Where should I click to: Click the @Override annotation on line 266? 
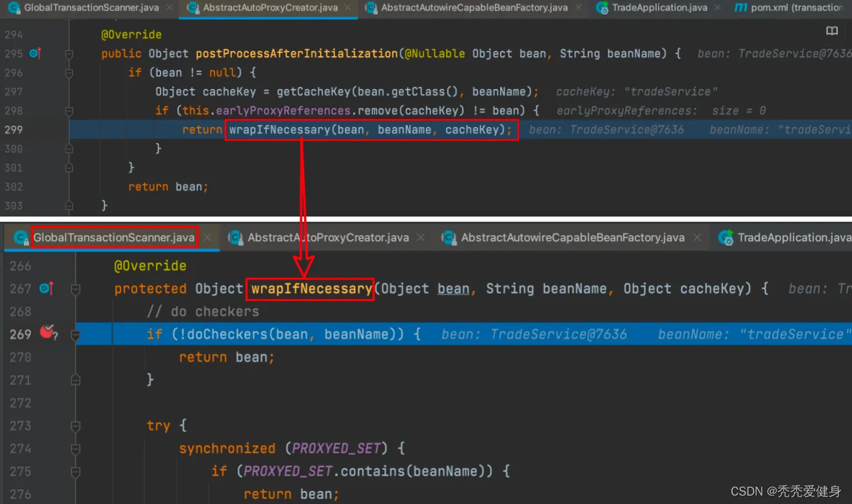[x=150, y=266]
